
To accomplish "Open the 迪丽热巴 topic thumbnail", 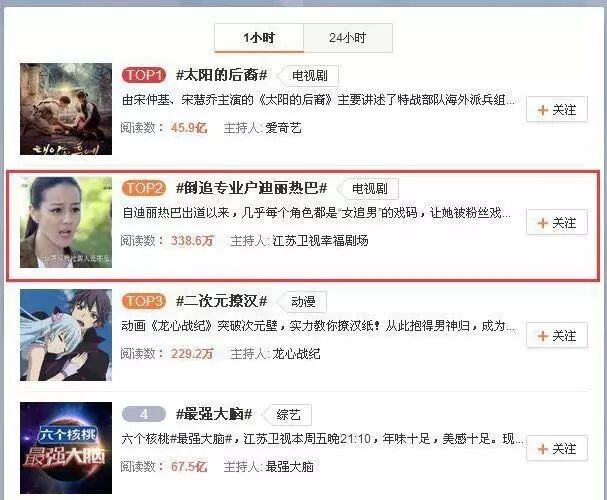I will (x=66, y=222).
